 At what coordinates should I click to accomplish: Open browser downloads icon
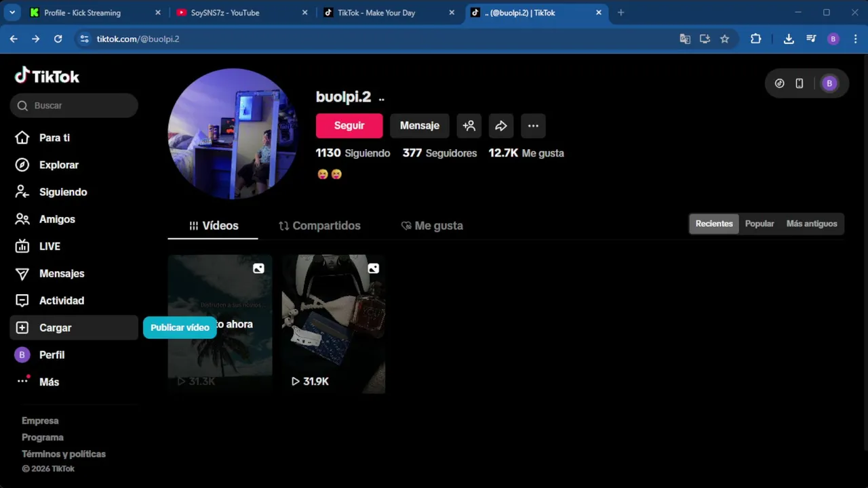click(x=789, y=39)
